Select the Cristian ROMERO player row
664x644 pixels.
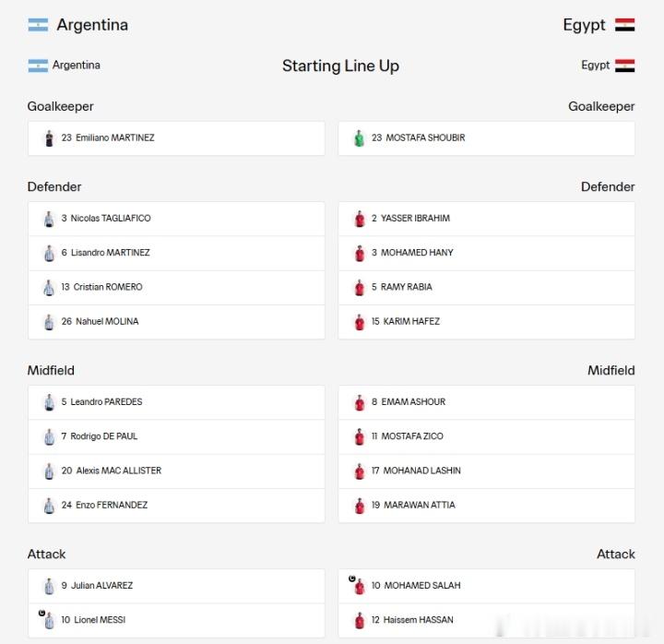(176, 287)
